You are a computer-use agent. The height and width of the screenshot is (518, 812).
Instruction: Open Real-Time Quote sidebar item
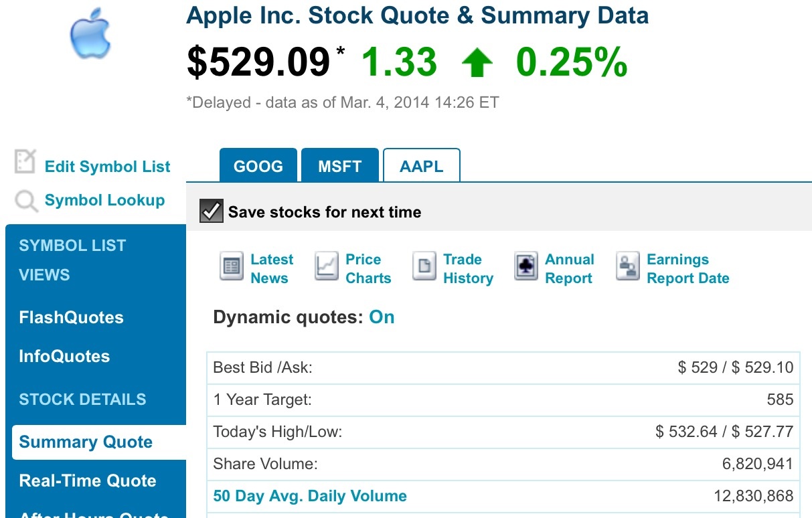coord(88,481)
